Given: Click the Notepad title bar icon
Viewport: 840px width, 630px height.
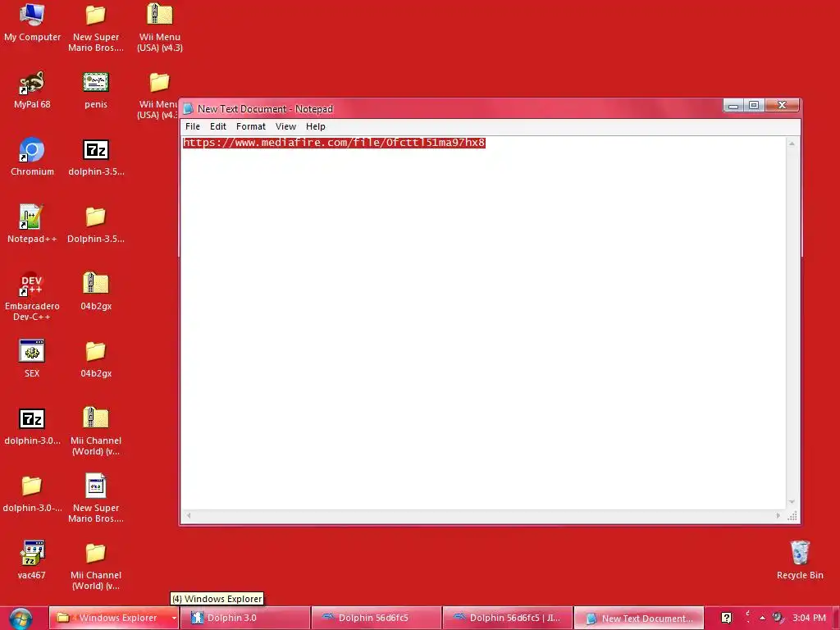Looking at the screenshot, I should click(188, 109).
